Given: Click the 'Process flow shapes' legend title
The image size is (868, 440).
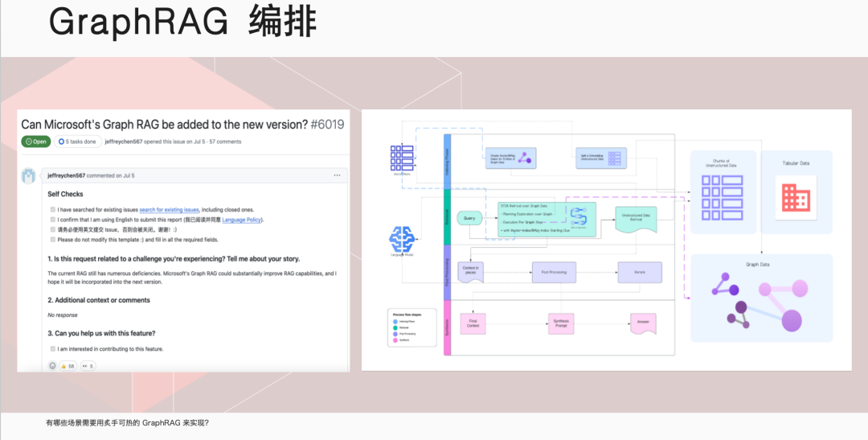Looking at the screenshot, I should pos(407,315).
